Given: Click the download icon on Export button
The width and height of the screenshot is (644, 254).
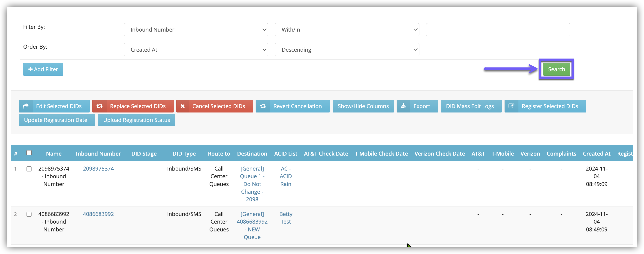Looking at the screenshot, I should click(403, 106).
